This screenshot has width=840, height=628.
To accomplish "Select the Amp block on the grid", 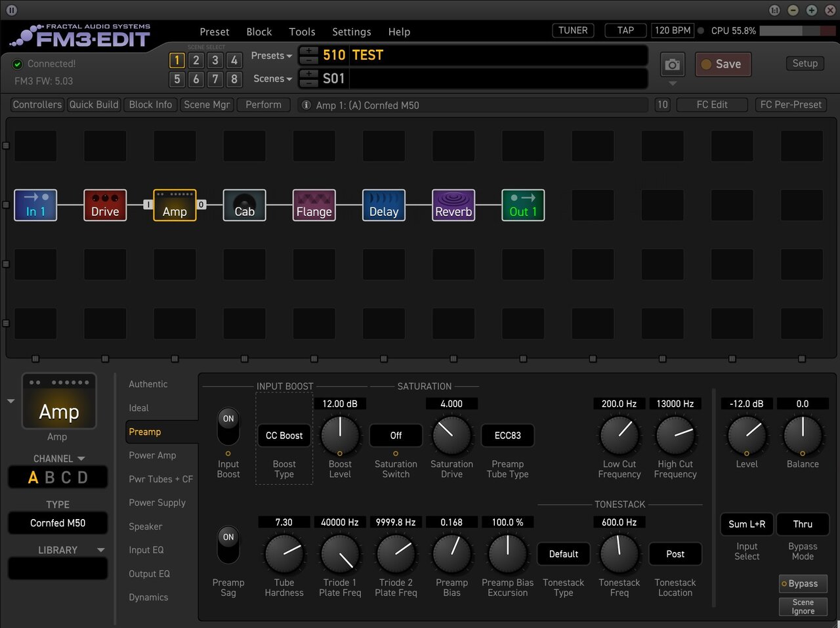I will point(175,205).
